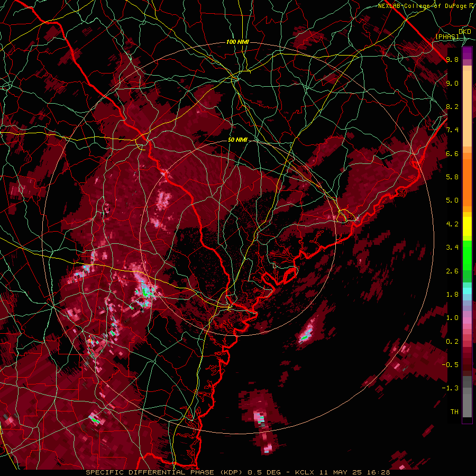The width and height of the screenshot is (476, 476).
Task: Click the 2.6 value on color scale
Action: tap(452, 271)
